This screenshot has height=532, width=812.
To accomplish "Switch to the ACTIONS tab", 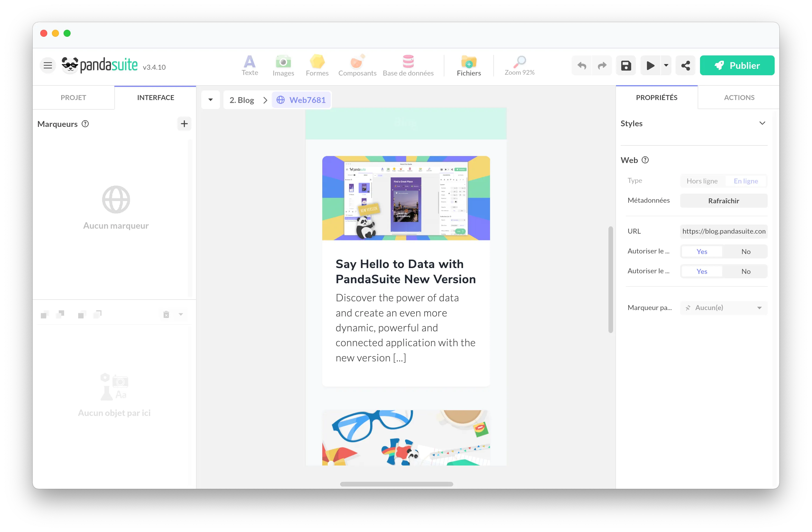I will click(x=739, y=98).
